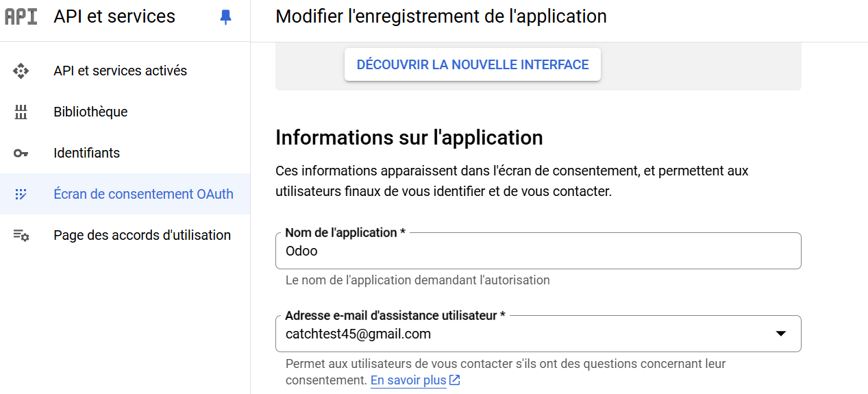
Task: Click Informations sur l'application heading
Action: tap(409, 137)
